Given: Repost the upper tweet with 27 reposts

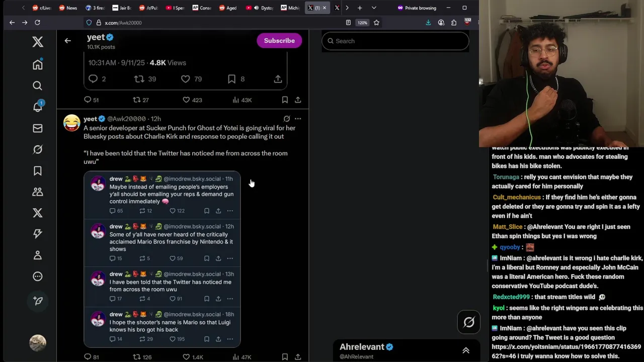Looking at the screenshot, I should pyautogui.click(x=141, y=100).
